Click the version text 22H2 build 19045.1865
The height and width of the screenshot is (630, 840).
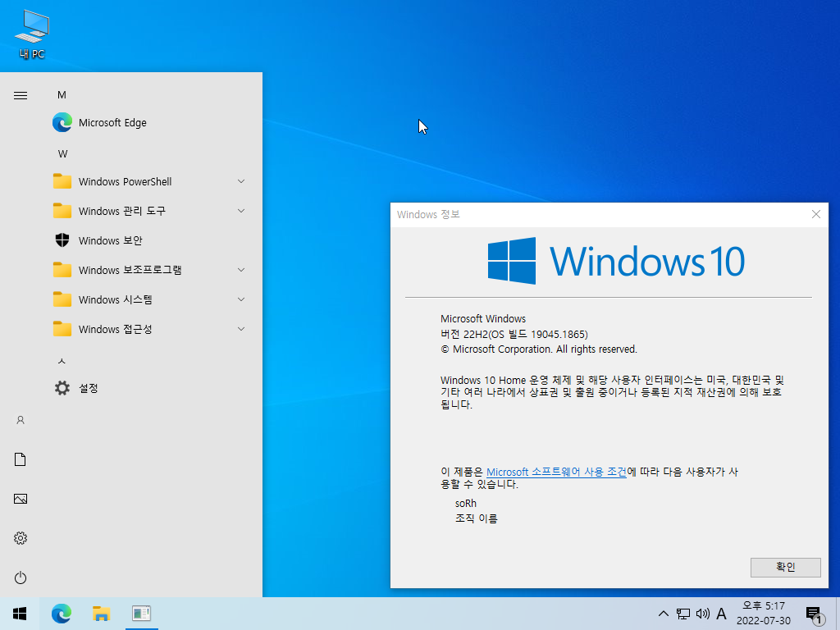(514, 335)
